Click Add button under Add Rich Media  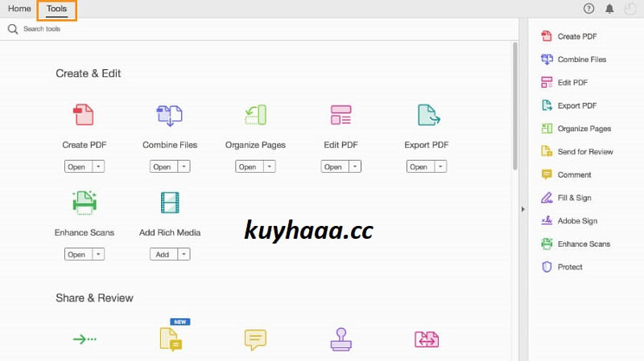point(163,254)
